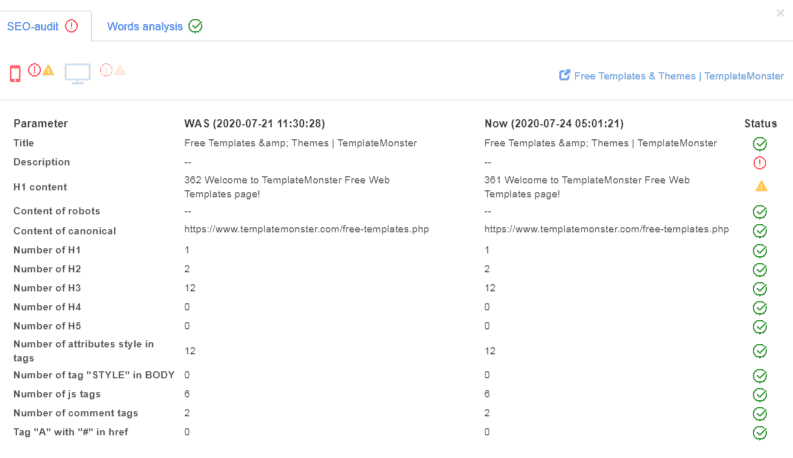The height and width of the screenshot is (458, 793).
Task: Click the WAS (2020-07-21 11:30:28) column header
Action: pos(254,123)
